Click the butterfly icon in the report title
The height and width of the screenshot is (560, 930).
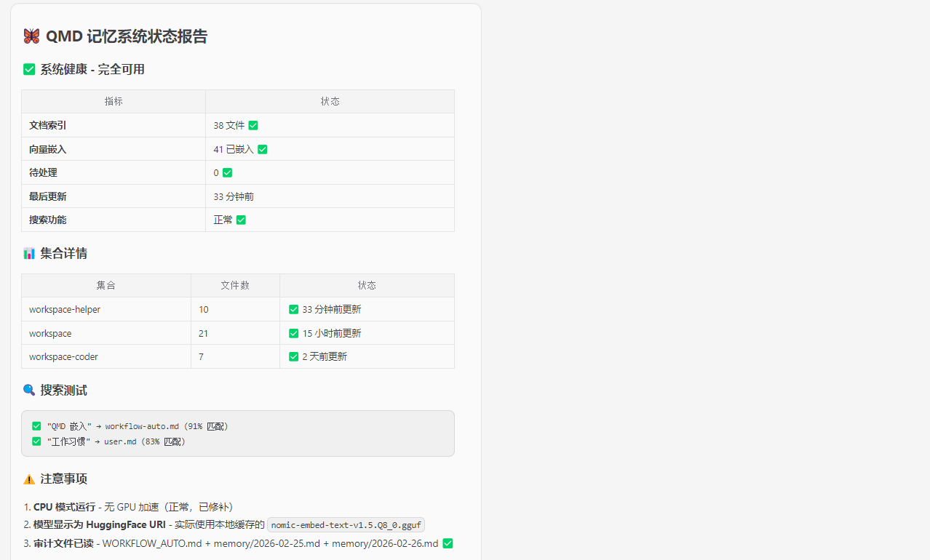[31, 36]
